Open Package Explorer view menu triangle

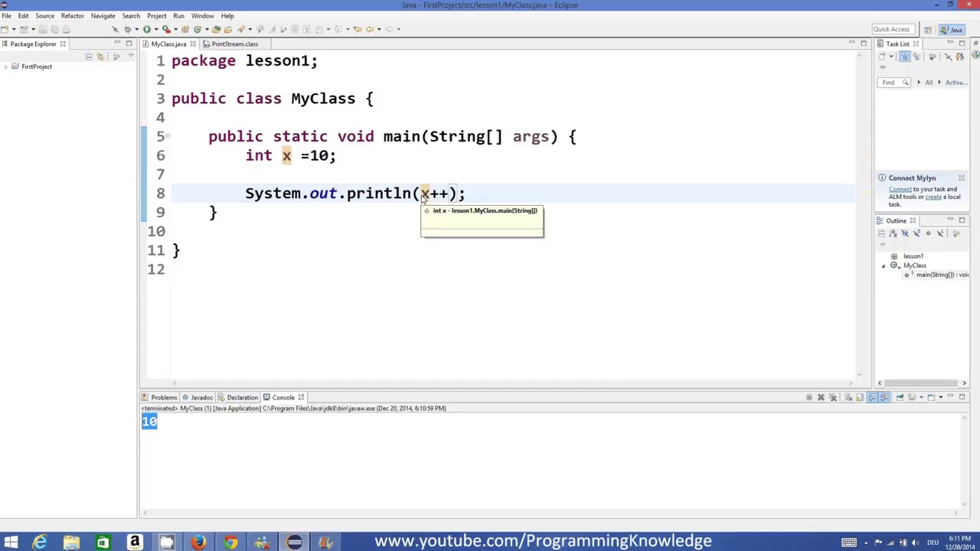131,55
